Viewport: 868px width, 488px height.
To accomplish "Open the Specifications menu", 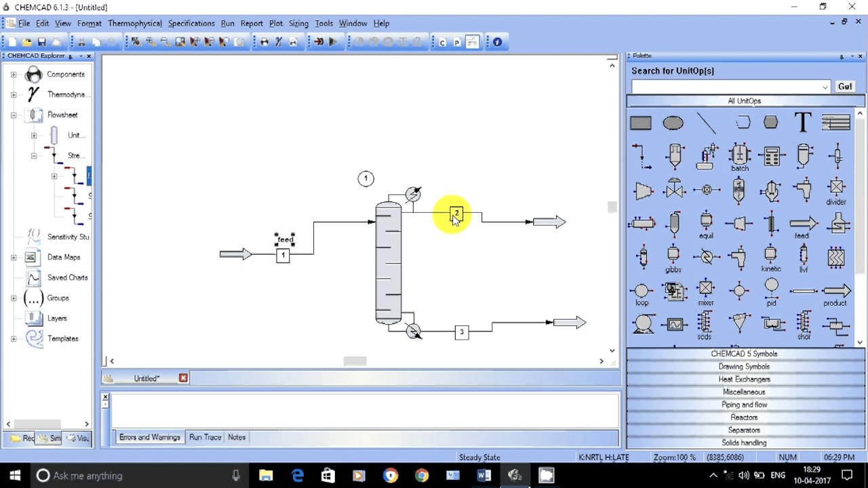I will (x=191, y=23).
